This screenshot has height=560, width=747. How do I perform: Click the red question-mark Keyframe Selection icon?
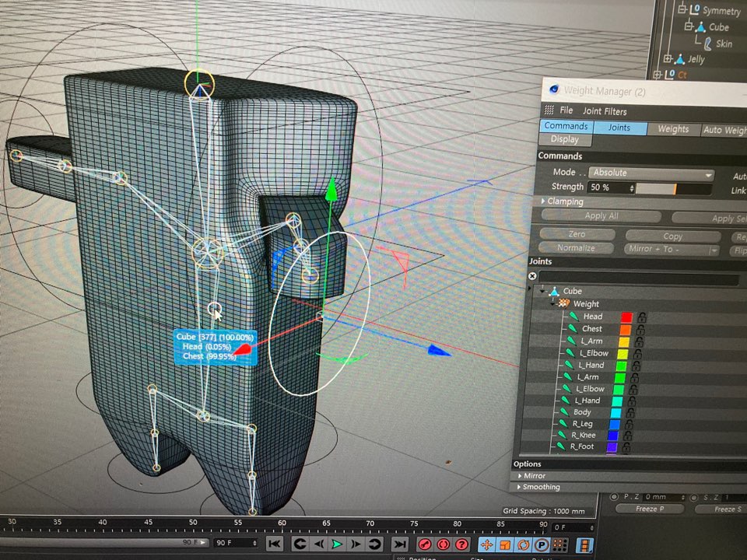pyautogui.click(x=461, y=544)
